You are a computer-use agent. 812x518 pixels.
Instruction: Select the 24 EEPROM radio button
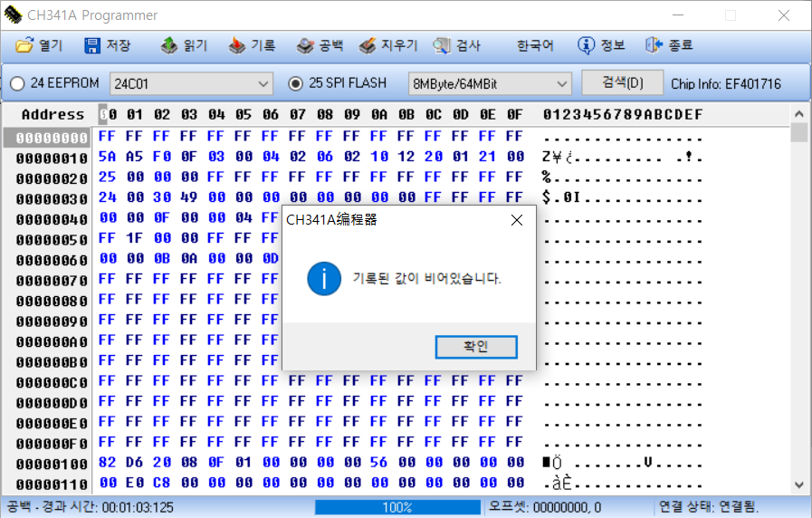17,83
